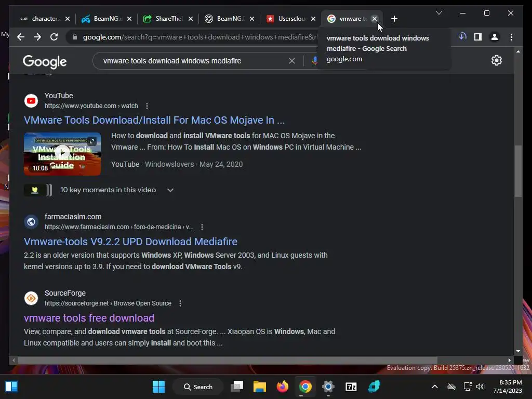Open Vmware-tools V9.2.2 UPD Download Mediafire link
532x399 pixels.
(x=130, y=242)
